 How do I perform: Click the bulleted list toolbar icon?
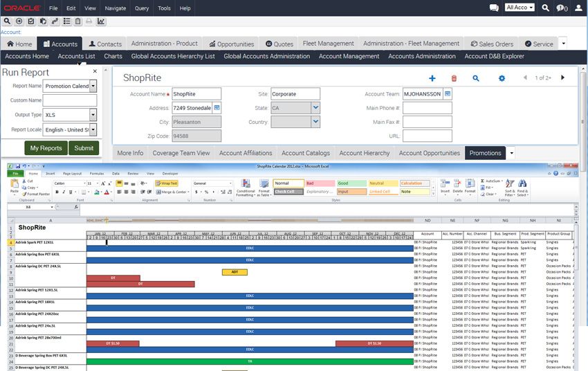pos(66,21)
